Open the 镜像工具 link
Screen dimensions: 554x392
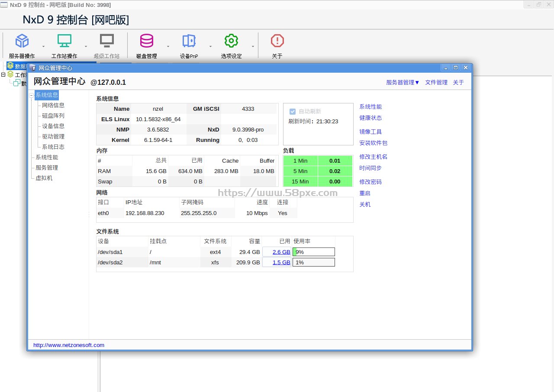click(x=370, y=132)
